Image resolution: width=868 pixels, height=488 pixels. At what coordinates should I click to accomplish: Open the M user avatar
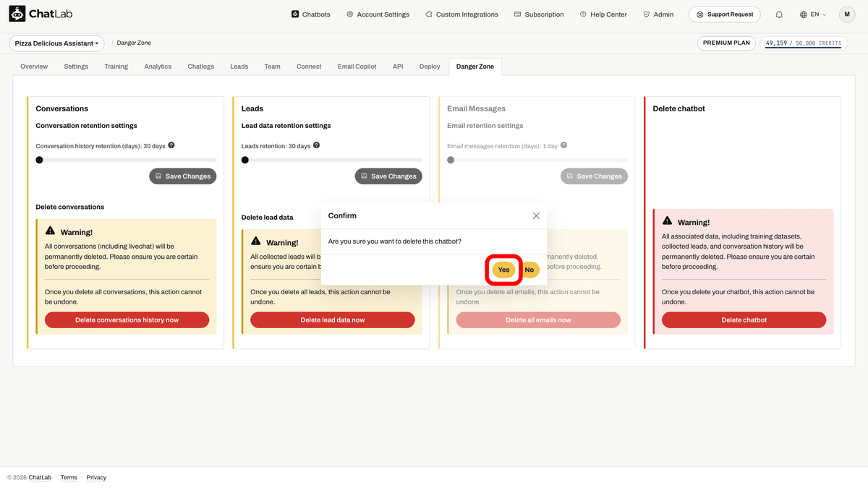(847, 14)
